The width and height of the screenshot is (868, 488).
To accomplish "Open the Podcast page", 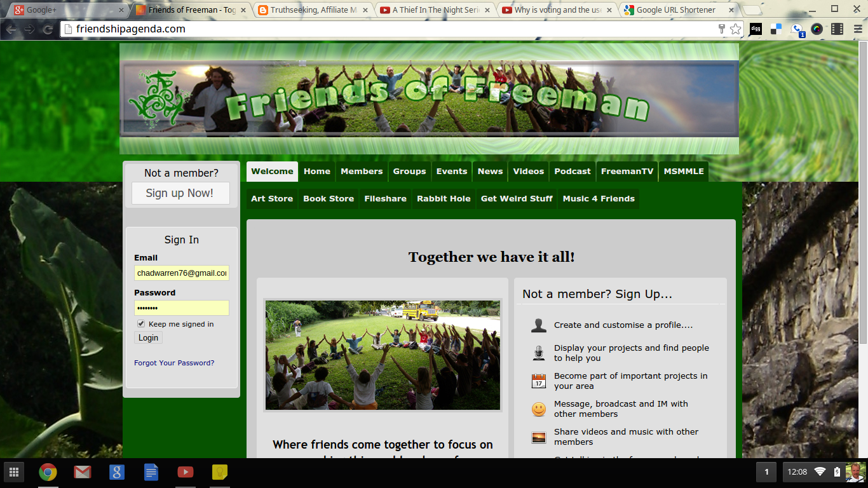I will pyautogui.click(x=573, y=171).
